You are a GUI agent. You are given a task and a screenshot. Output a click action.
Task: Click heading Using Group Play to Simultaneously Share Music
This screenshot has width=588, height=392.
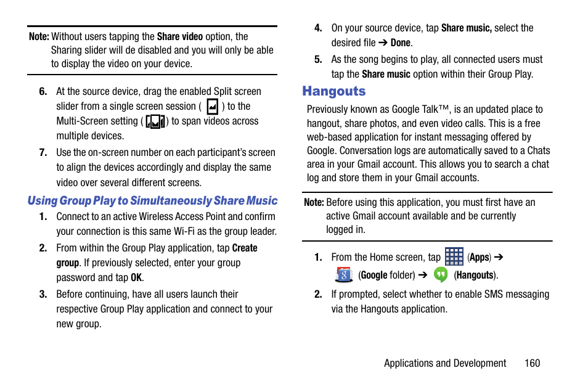pos(152,201)
